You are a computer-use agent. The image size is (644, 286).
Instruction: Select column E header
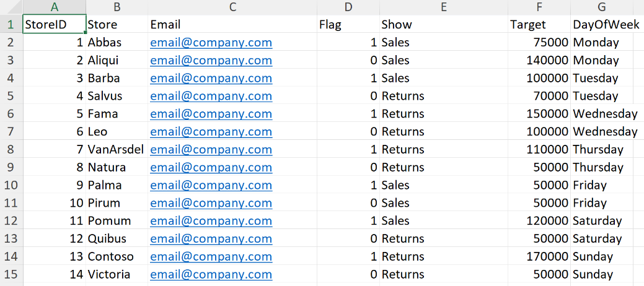click(443, 7)
